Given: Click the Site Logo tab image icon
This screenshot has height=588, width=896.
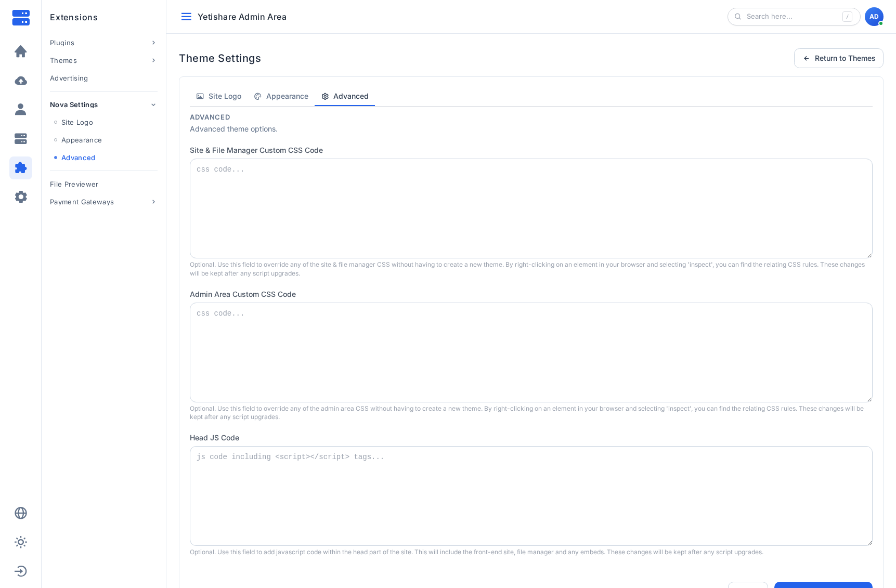Looking at the screenshot, I should pyautogui.click(x=200, y=96).
